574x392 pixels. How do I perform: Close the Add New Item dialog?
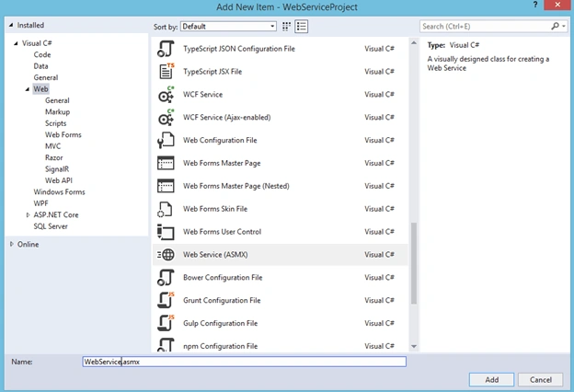click(x=557, y=5)
